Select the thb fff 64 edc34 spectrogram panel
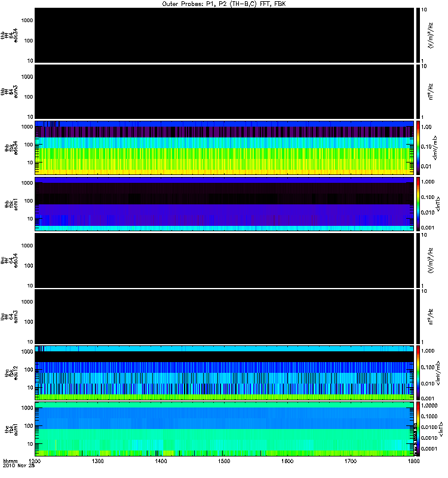The image size is (448, 478). tap(224, 35)
